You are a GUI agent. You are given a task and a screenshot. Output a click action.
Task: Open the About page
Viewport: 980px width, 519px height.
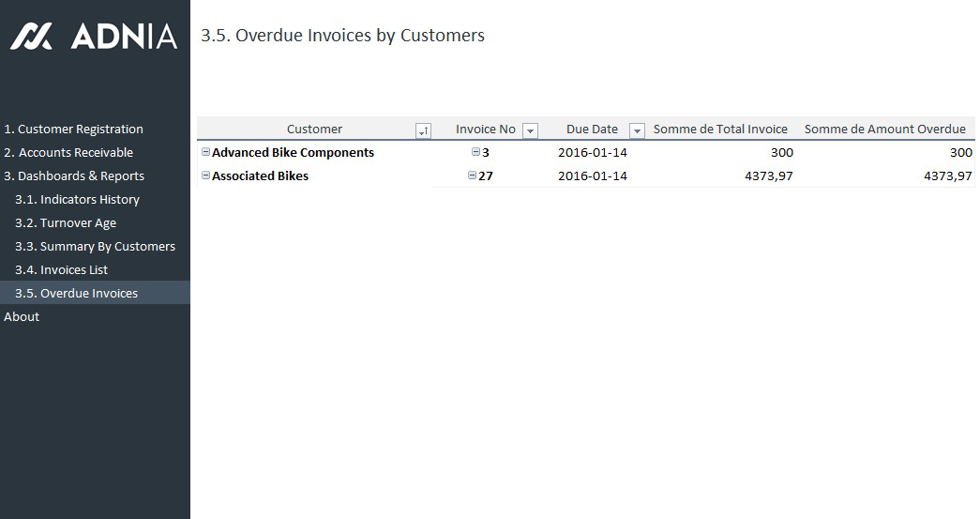(22, 317)
